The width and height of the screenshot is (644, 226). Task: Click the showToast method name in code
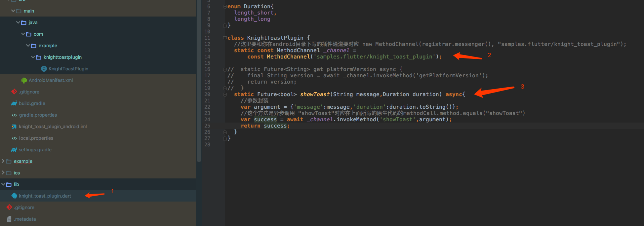[315, 94]
